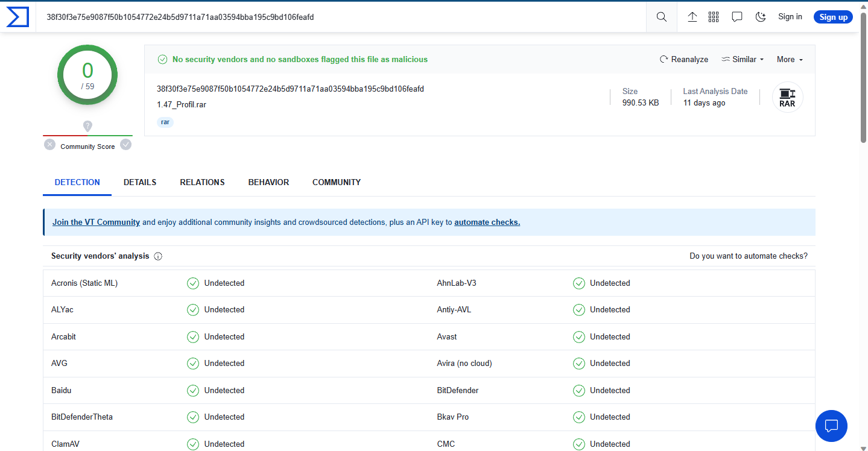Click the 11 days ago analysis date

pos(705,103)
